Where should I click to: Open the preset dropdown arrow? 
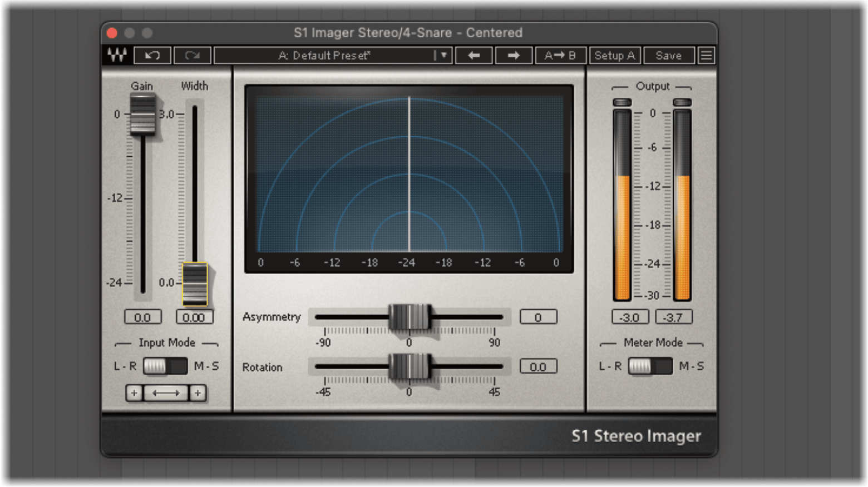coord(443,56)
